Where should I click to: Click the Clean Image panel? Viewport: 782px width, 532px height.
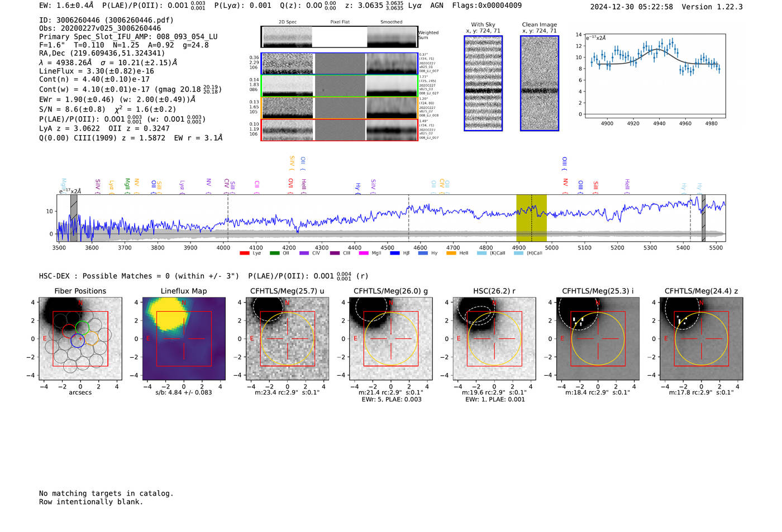[x=540, y=83]
